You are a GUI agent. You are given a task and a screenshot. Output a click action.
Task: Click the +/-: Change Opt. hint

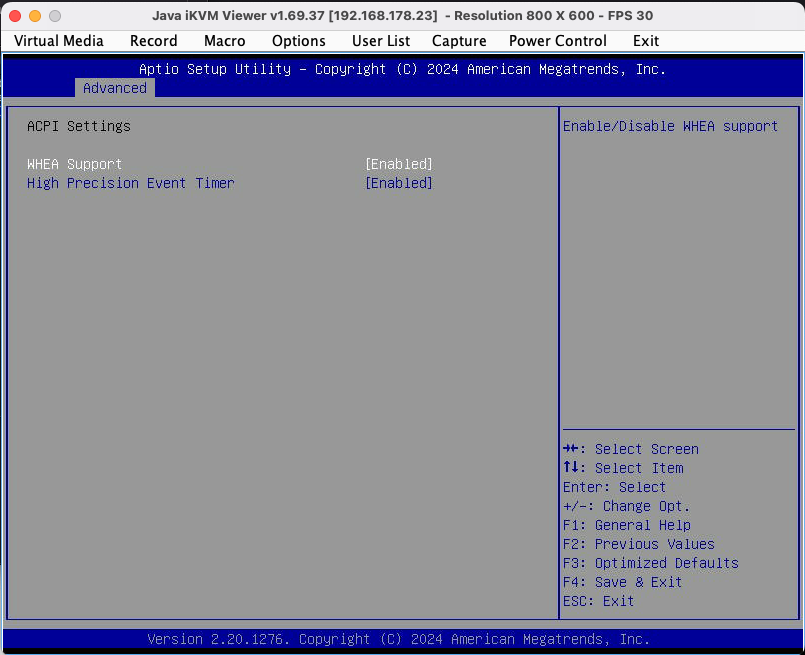pyautogui.click(x=626, y=506)
